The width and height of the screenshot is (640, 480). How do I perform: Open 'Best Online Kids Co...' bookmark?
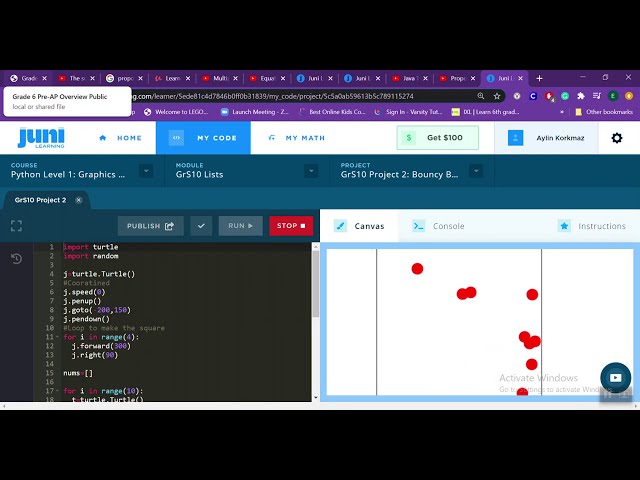(332, 112)
